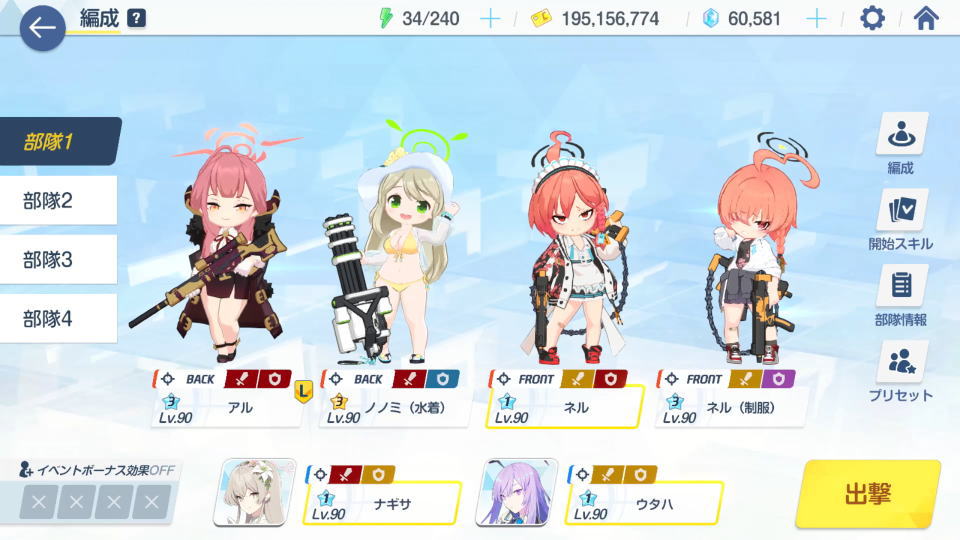
Task: Open the help question mark icon
Action: pyautogui.click(x=137, y=18)
